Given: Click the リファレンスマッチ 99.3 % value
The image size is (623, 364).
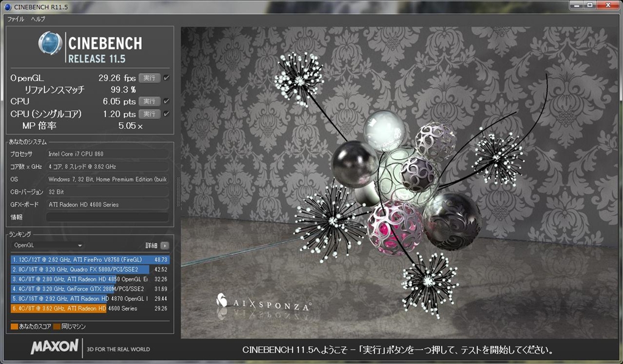Looking at the screenshot, I should [x=123, y=90].
